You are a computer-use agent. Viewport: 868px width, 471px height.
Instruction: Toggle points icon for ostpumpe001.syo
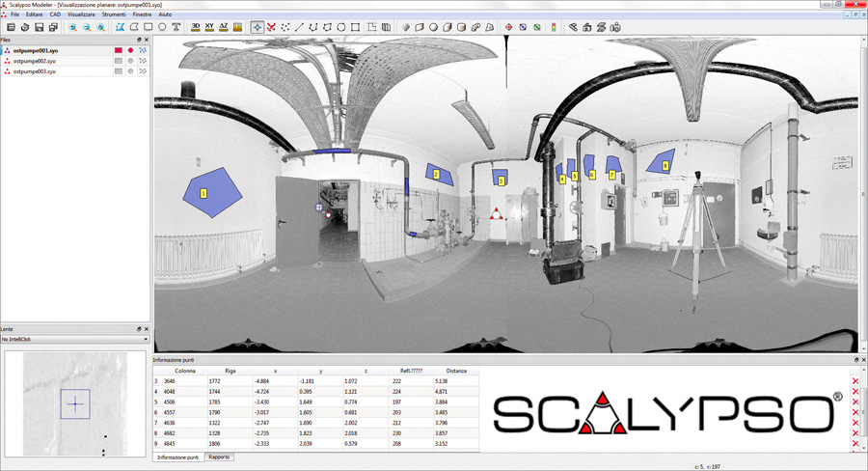143,50
